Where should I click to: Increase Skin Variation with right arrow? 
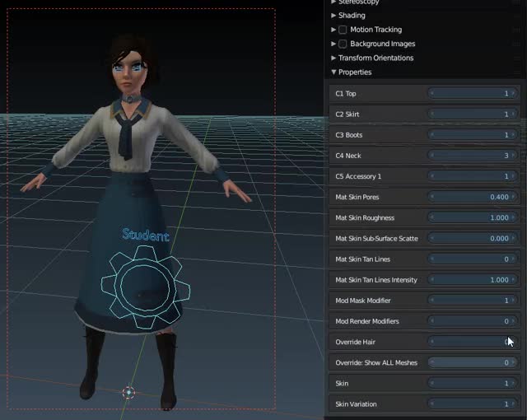coord(513,404)
